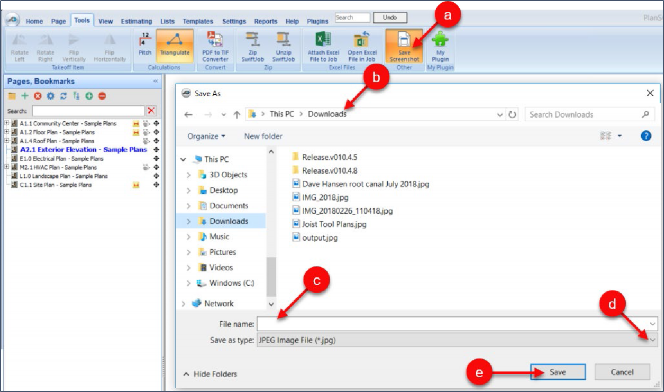Open PDF to TIF Converter
Viewport: 664px width, 392px height.
click(215, 46)
